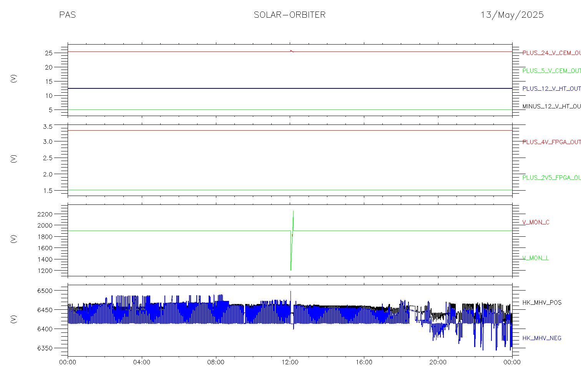Select the V_MON_L legend label
The image size is (581, 392).
tap(535, 258)
